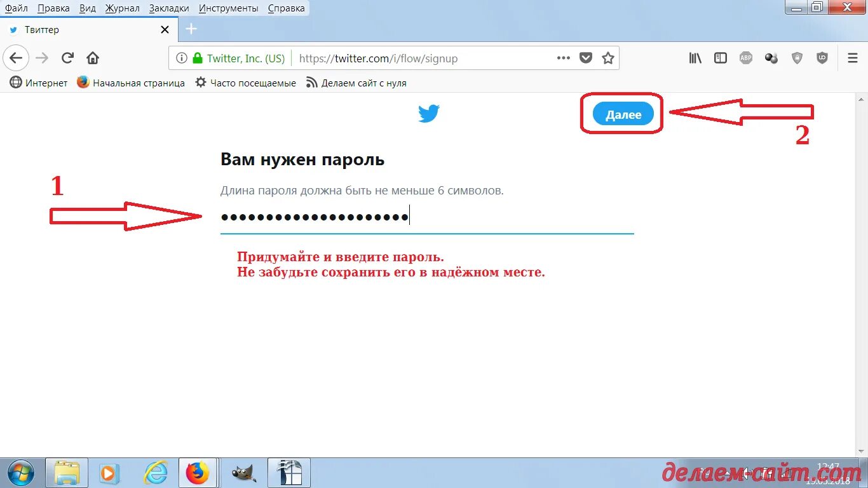Click the forward navigation arrow

tap(42, 58)
